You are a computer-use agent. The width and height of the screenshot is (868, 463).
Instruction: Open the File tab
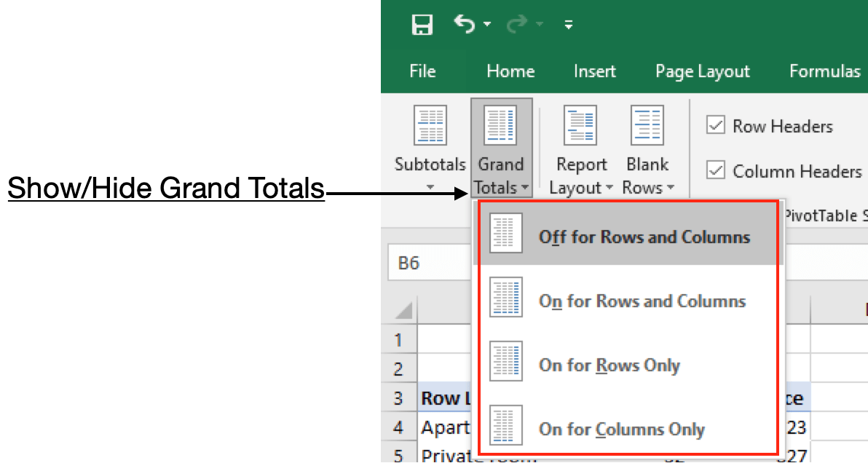[422, 71]
